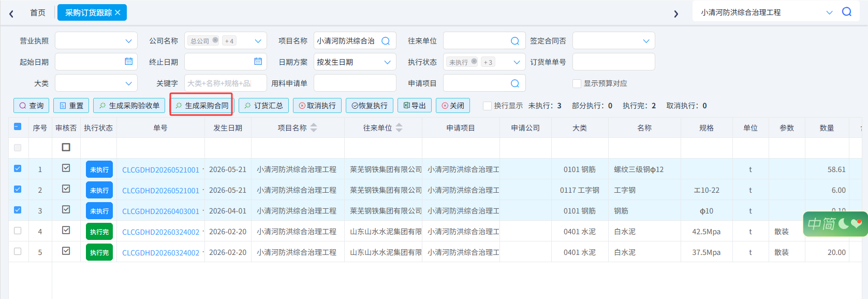Sort by 往来单位 column arrows
The width and height of the screenshot is (868, 299).
point(399,127)
